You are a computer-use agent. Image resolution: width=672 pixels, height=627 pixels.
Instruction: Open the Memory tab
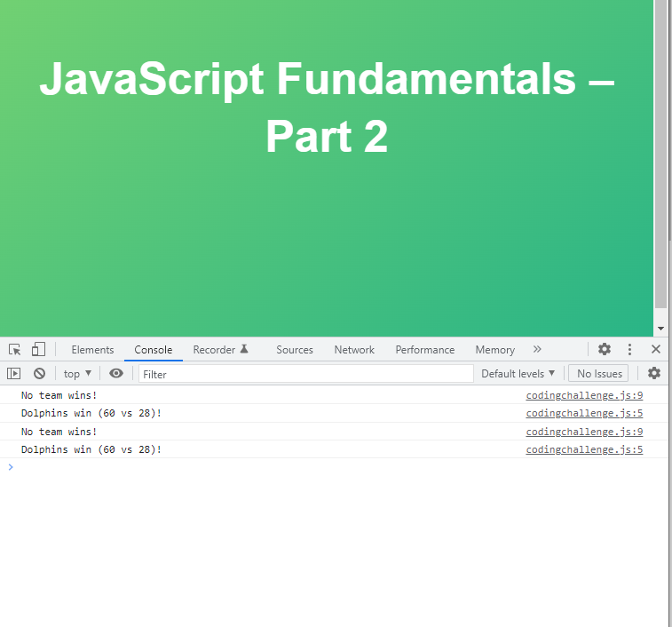(495, 350)
